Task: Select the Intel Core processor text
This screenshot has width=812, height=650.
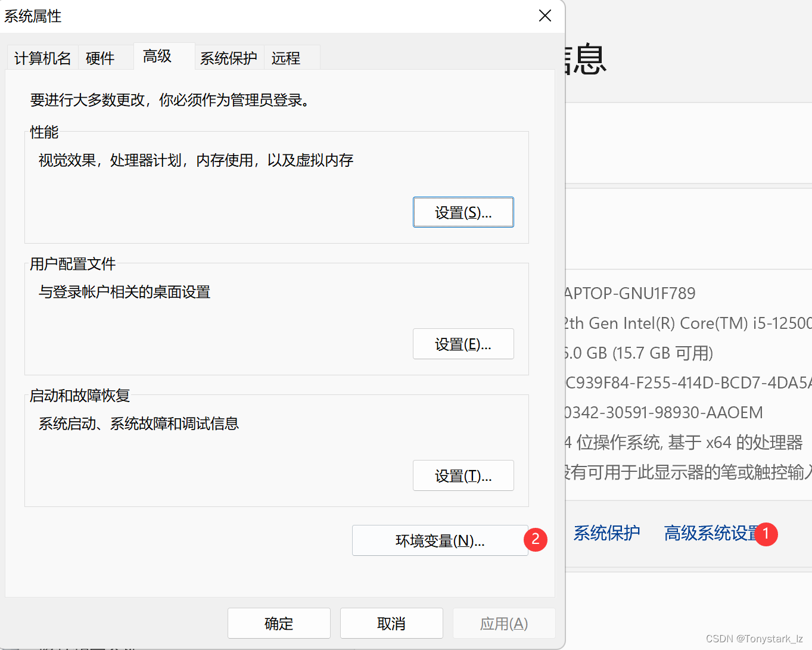Action: coord(688,323)
